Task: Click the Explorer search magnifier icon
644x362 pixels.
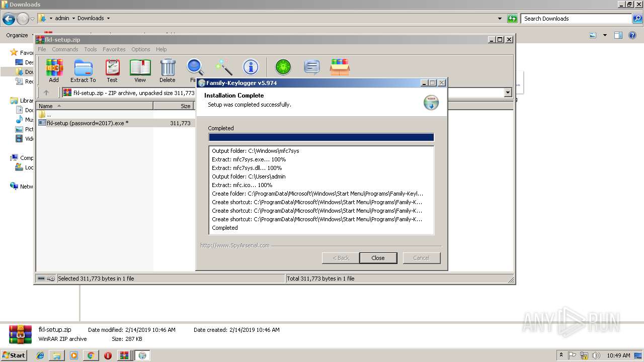Action: pyautogui.click(x=637, y=19)
